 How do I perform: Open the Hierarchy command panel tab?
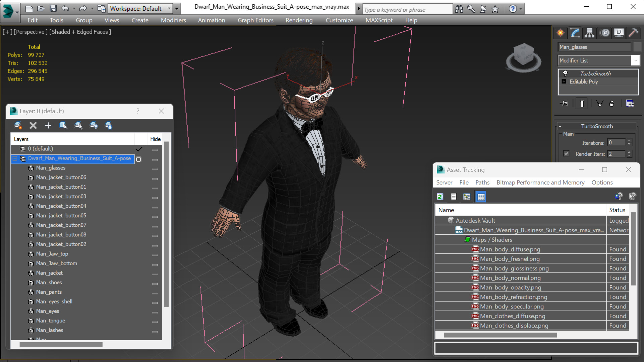(x=589, y=33)
